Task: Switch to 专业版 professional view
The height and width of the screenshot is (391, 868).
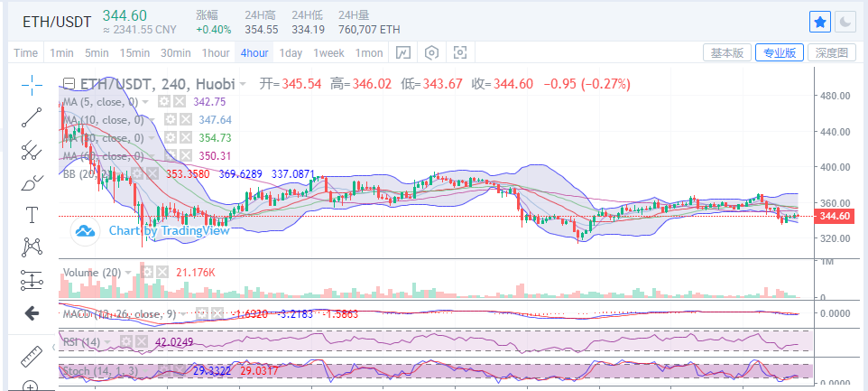Action: click(780, 53)
